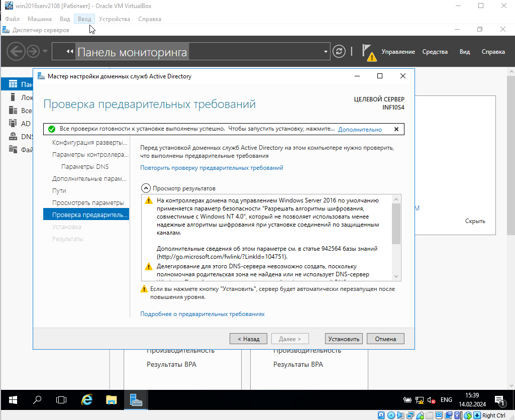Open VirtualBox Машина menu
The width and height of the screenshot is (515, 420).
[x=39, y=19]
